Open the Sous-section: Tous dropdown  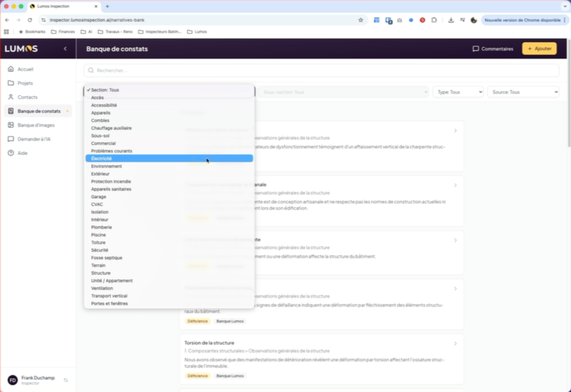[343, 92]
